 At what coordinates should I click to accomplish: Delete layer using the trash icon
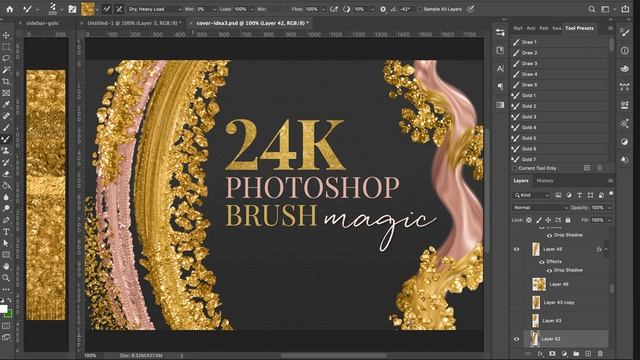coord(600,353)
